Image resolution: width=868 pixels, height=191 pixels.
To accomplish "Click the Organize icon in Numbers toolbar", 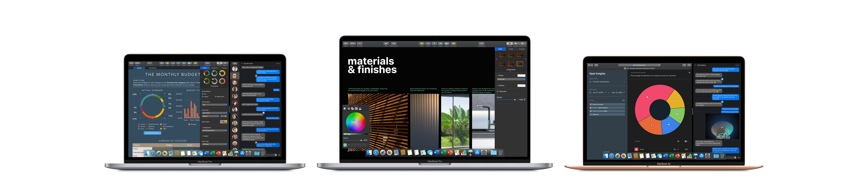I will pos(225,63).
